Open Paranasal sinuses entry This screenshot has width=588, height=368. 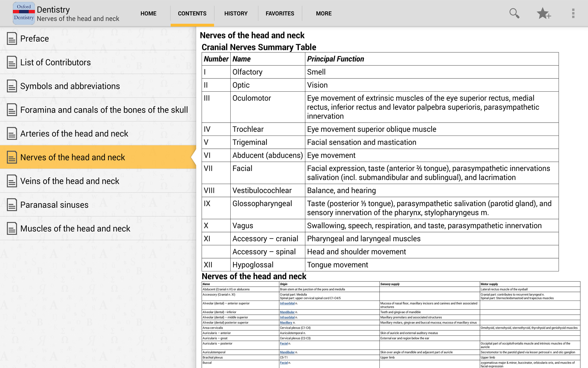pos(98,205)
